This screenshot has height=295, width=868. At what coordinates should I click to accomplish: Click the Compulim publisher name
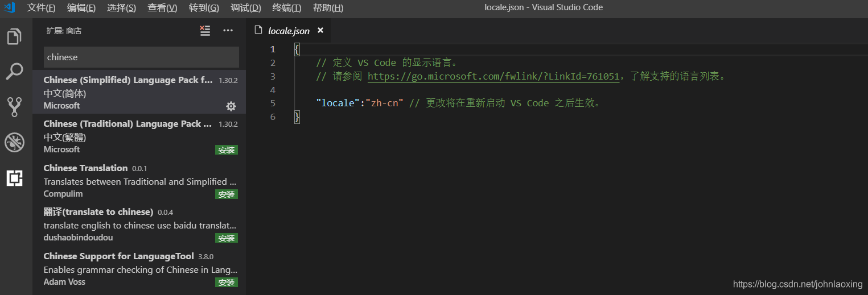click(x=63, y=194)
